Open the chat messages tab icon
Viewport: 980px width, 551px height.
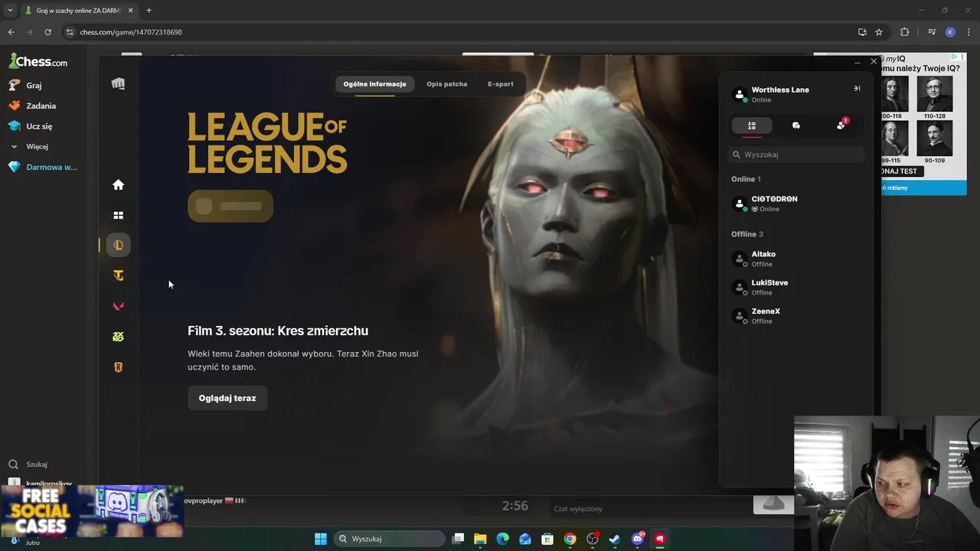[796, 126]
